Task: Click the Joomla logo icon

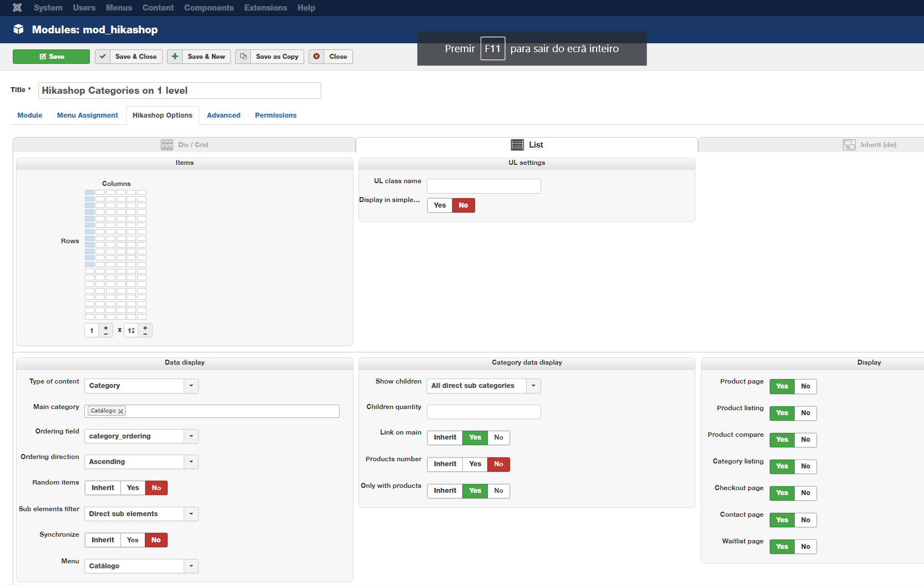Action: pyautogui.click(x=17, y=8)
